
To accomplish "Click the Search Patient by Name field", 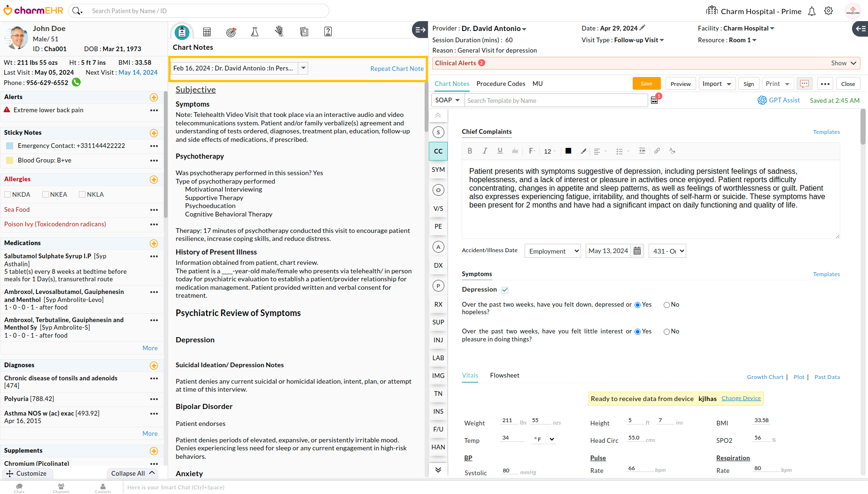I will (207, 11).
